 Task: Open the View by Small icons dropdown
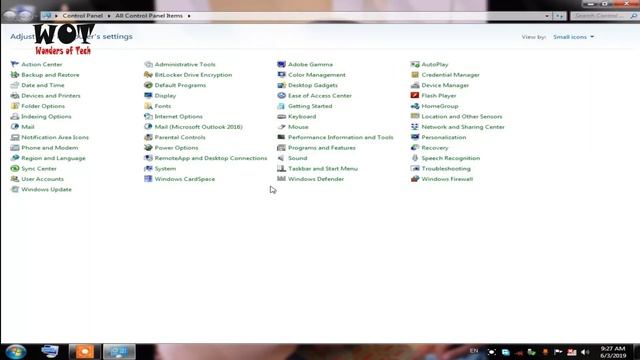573,37
